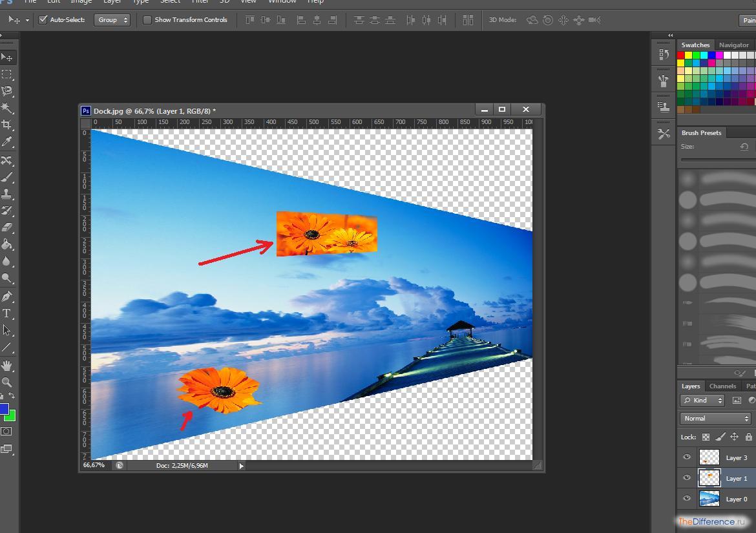
Task: Toggle Layer 3 visibility off
Action: 687,457
